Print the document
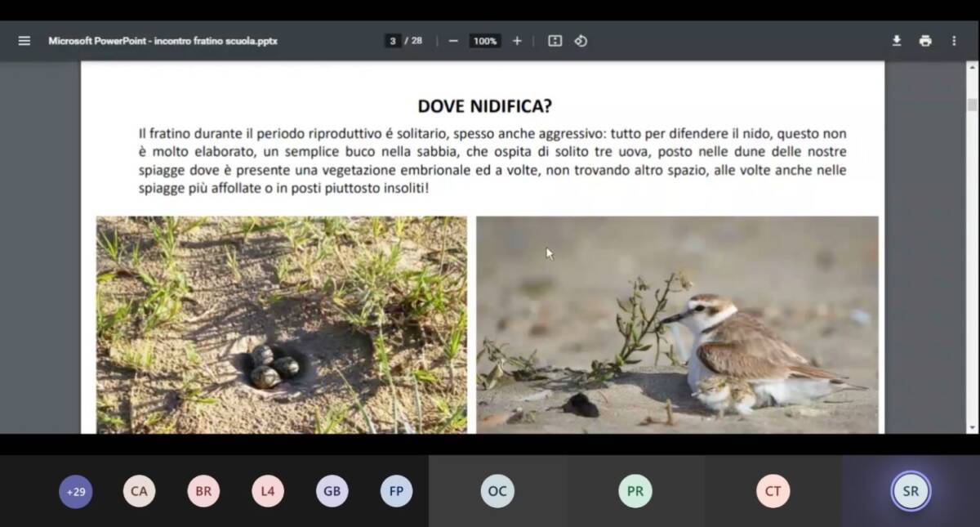 click(925, 41)
